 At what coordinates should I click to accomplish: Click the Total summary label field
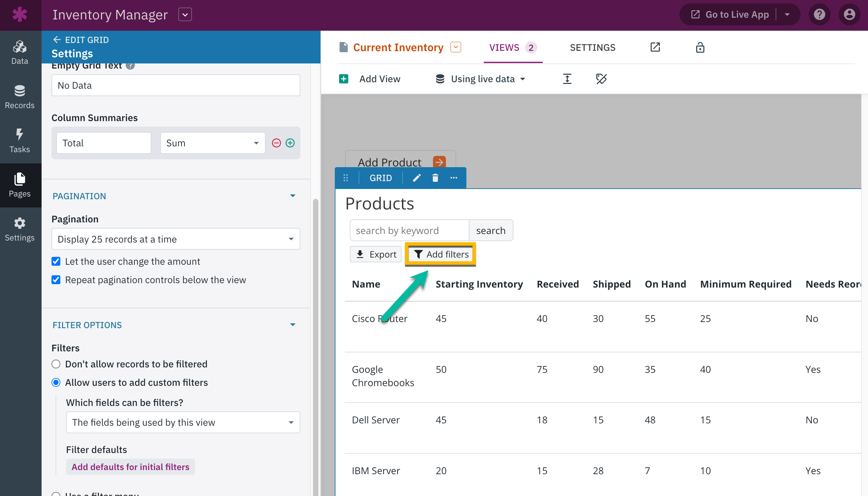coord(104,143)
